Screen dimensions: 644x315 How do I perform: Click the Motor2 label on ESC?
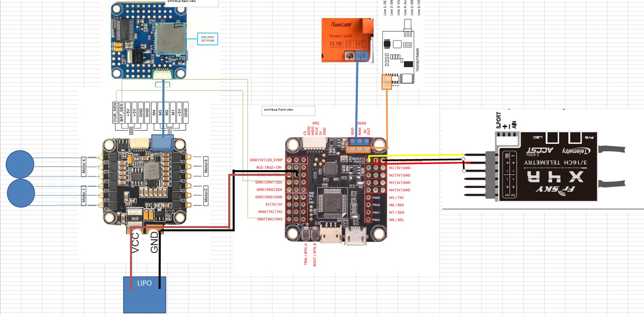(x=206, y=195)
